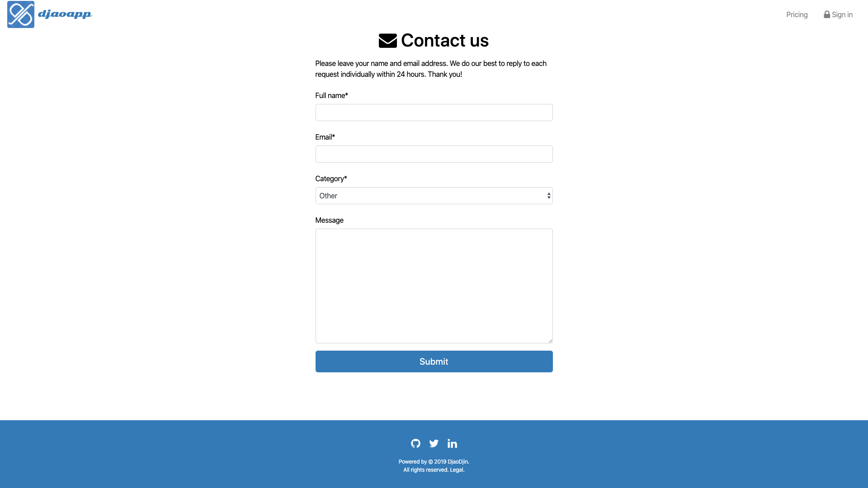This screenshot has height=488, width=868.
Task: Open the Twitter icon in footer
Action: point(434,443)
